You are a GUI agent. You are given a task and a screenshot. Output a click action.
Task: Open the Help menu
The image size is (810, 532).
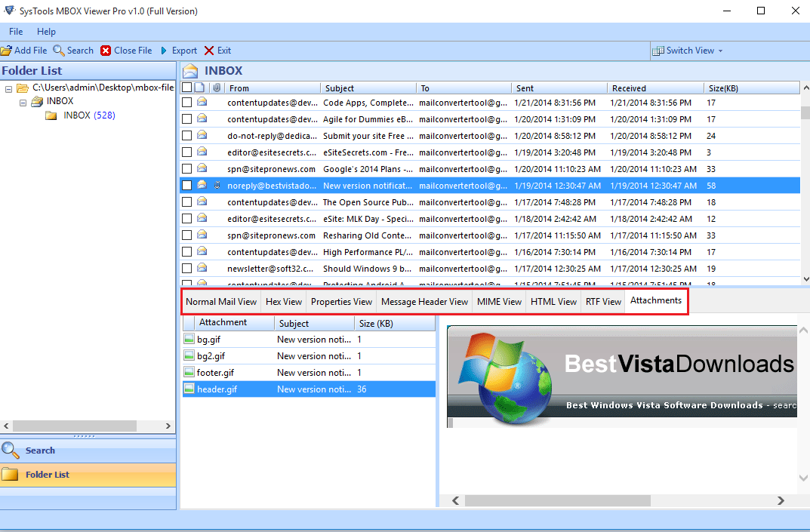(x=46, y=32)
